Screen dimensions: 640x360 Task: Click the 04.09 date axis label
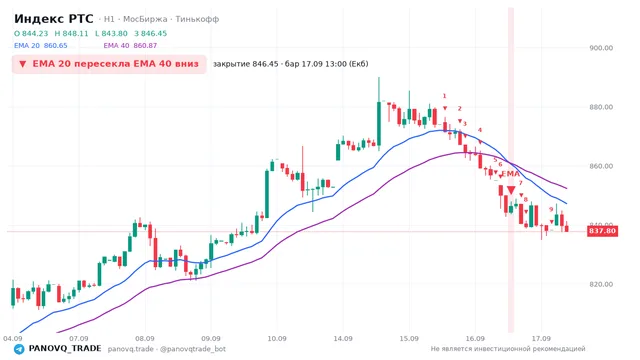[x=12, y=339]
